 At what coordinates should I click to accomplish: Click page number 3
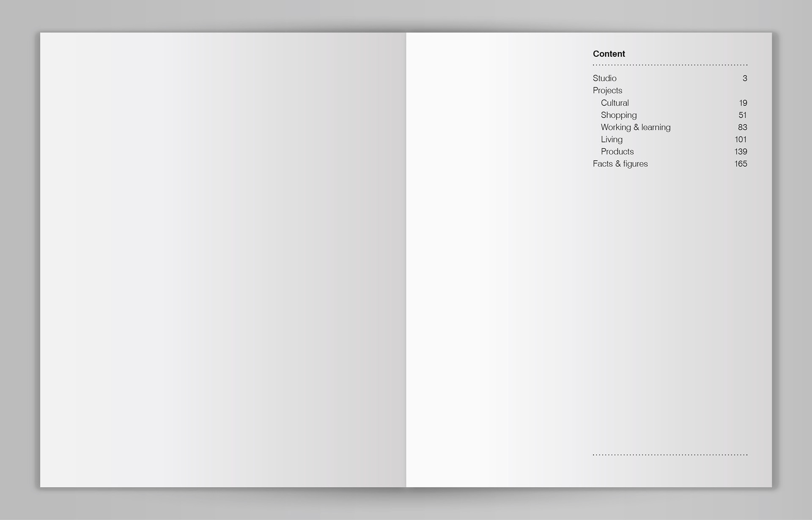pyautogui.click(x=745, y=78)
